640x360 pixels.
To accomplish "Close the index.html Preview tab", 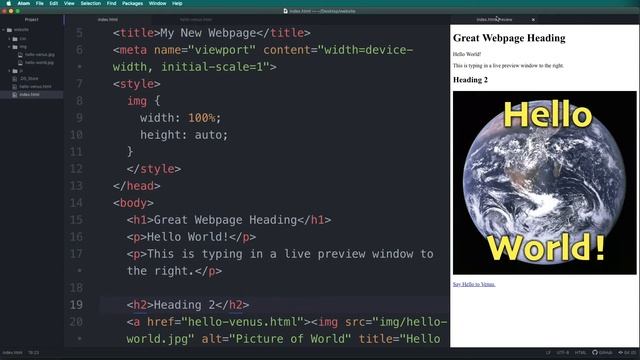I will (533, 20).
